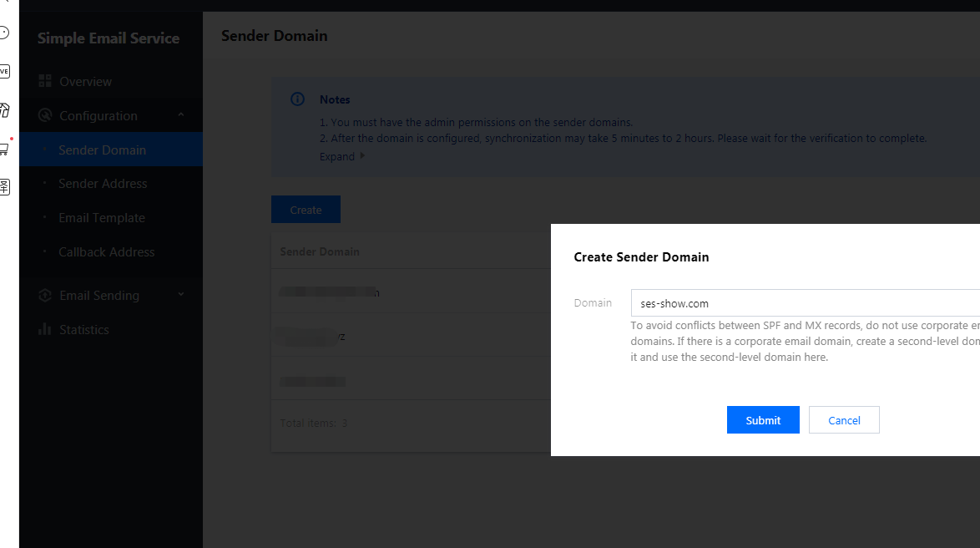
Task: Click the translate icon in left strip
Action: click(4, 186)
